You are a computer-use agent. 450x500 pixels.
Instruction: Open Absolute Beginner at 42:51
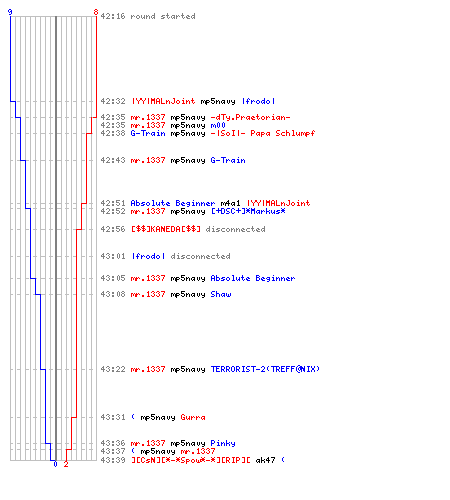[x=173, y=203]
